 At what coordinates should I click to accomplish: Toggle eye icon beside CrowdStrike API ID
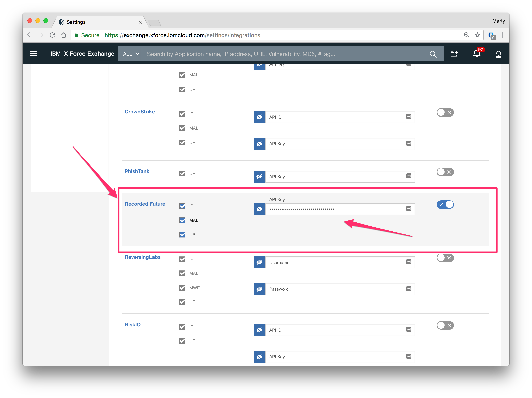pos(259,117)
